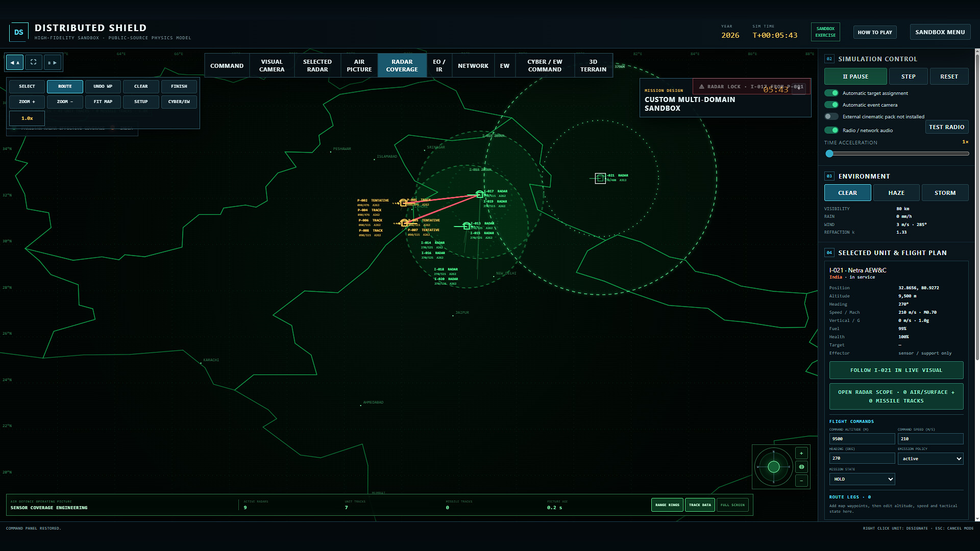The image size is (980, 551).
Task: Select the HAZE environment option
Action: pyautogui.click(x=896, y=193)
